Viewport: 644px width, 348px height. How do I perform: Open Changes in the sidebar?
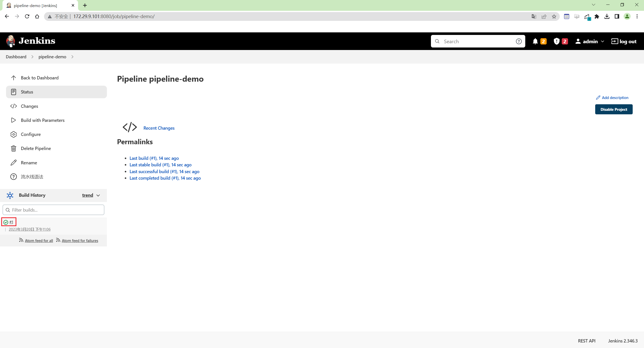(56, 106)
